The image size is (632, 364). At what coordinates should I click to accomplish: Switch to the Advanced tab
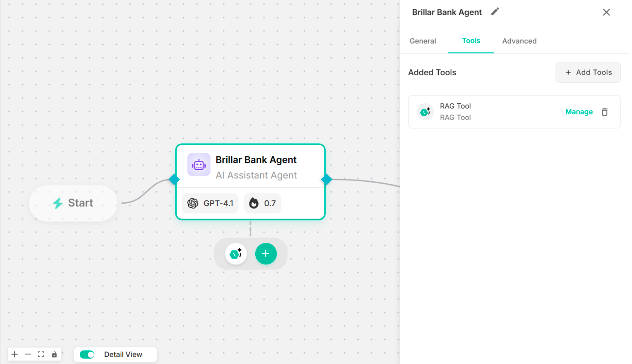click(x=519, y=41)
